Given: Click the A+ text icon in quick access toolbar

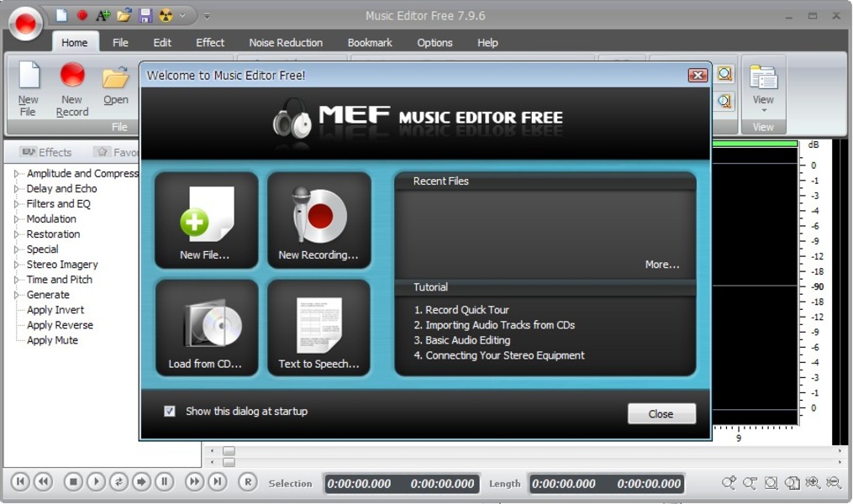Looking at the screenshot, I should [x=103, y=15].
